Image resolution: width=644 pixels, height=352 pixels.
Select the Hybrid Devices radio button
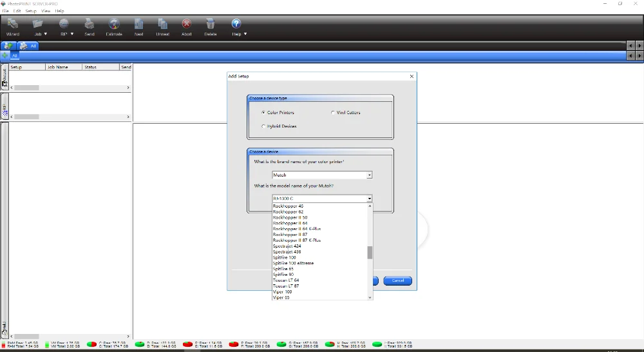263,126
